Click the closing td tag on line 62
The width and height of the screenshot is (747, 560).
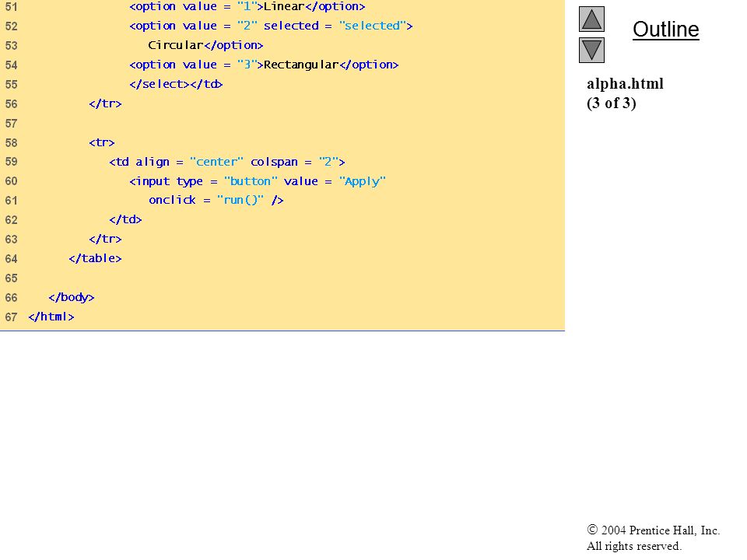click(125, 219)
